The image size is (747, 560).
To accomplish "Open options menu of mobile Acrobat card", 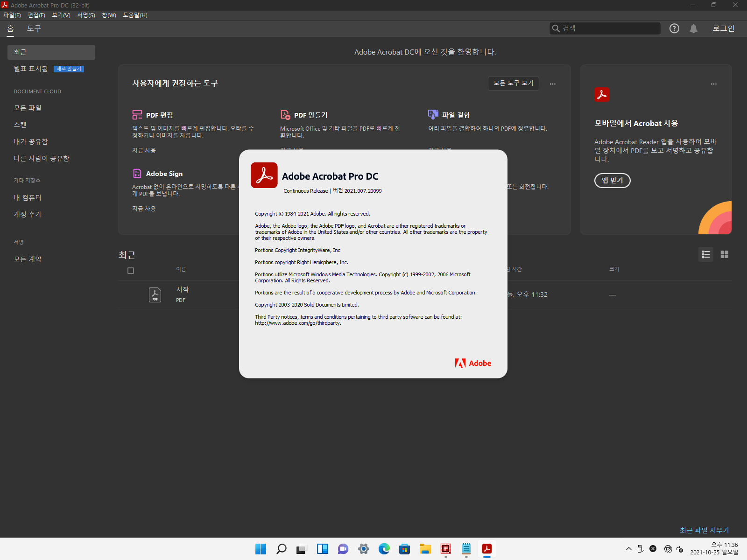I will (x=714, y=84).
